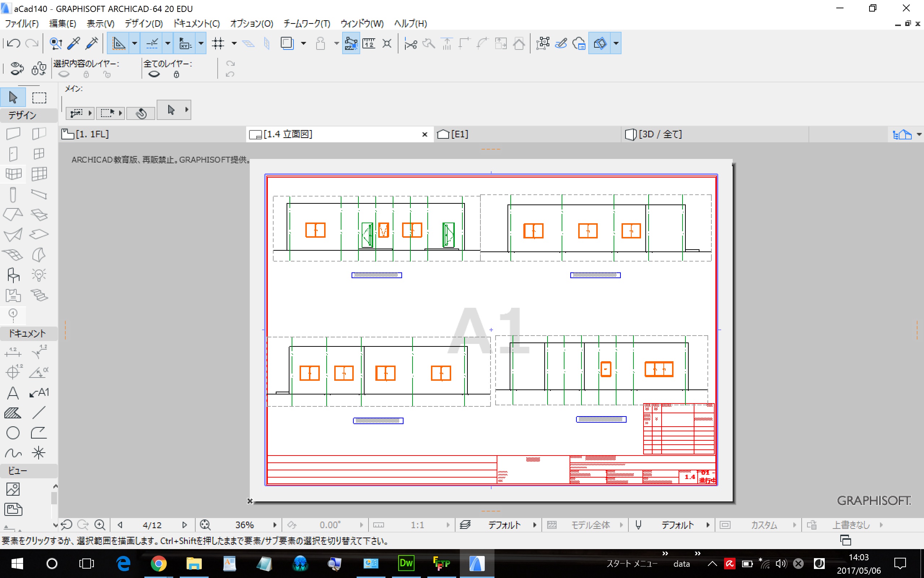924x578 pixels.
Task: Toggle the snap guides button
Action: [152, 44]
